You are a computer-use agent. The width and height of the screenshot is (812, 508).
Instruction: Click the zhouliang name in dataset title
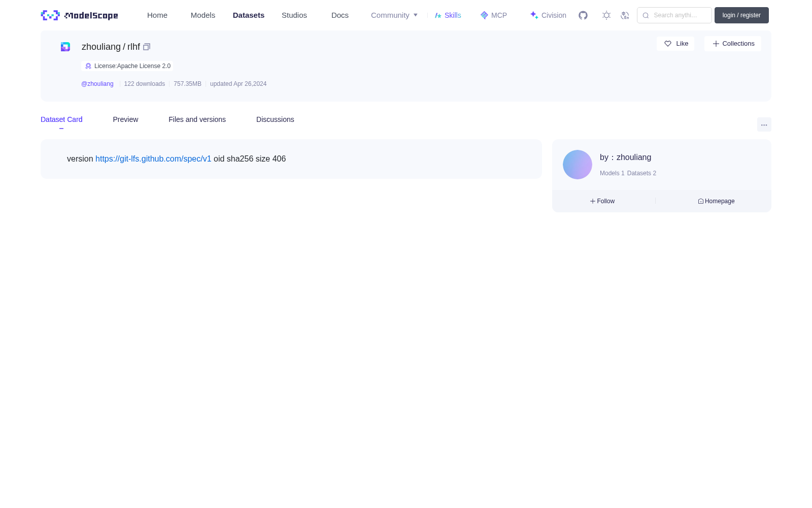(x=101, y=47)
